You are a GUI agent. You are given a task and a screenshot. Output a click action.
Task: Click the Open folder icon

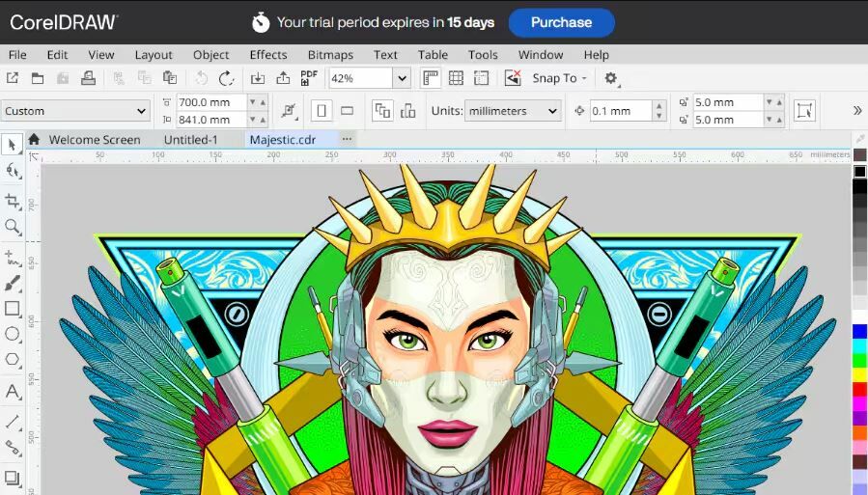(38, 78)
